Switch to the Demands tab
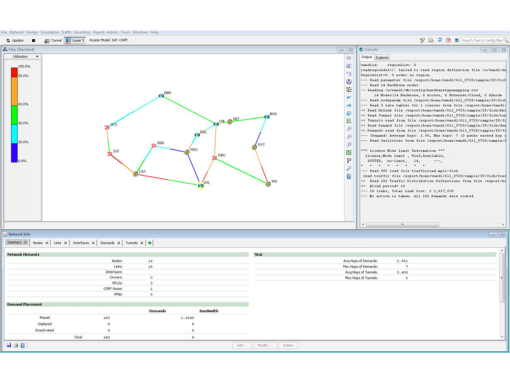The width and height of the screenshot is (510, 382). coord(107,243)
